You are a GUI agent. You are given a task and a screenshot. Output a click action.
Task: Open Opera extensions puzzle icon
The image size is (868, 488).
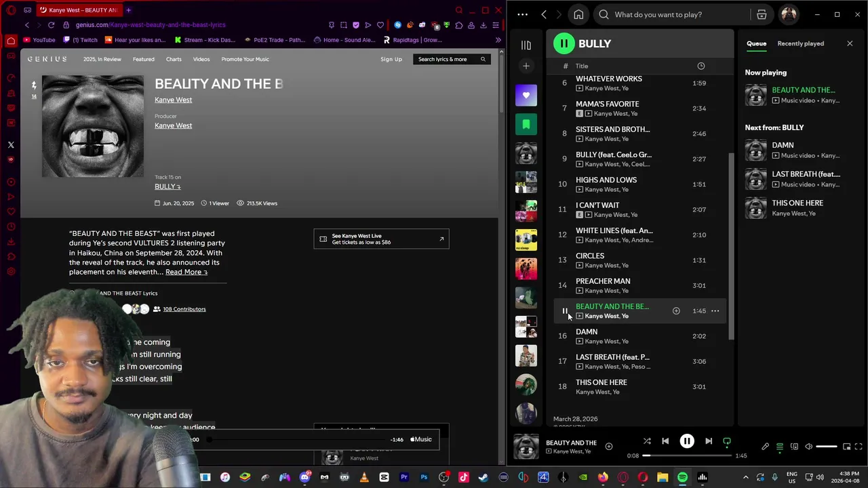coord(459,25)
